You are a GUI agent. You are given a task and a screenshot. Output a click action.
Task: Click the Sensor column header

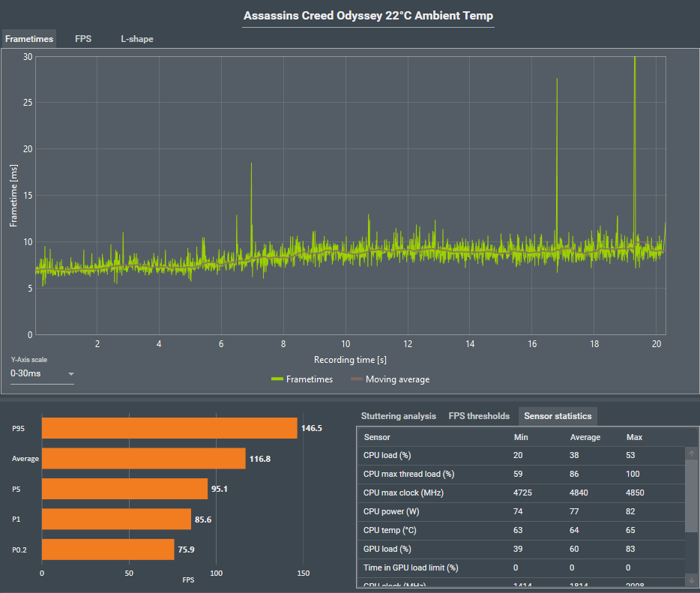tap(377, 437)
